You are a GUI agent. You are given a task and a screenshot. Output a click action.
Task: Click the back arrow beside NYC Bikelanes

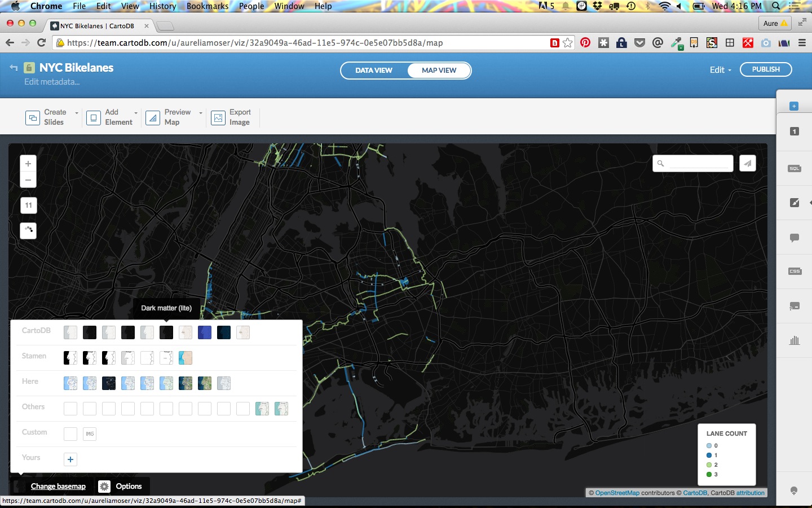point(14,68)
